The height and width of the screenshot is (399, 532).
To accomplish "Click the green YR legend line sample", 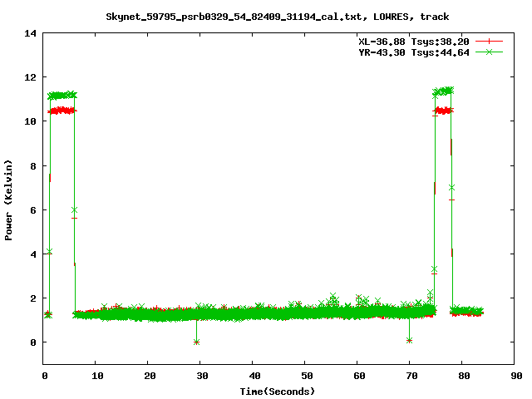I will (x=489, y=52).
